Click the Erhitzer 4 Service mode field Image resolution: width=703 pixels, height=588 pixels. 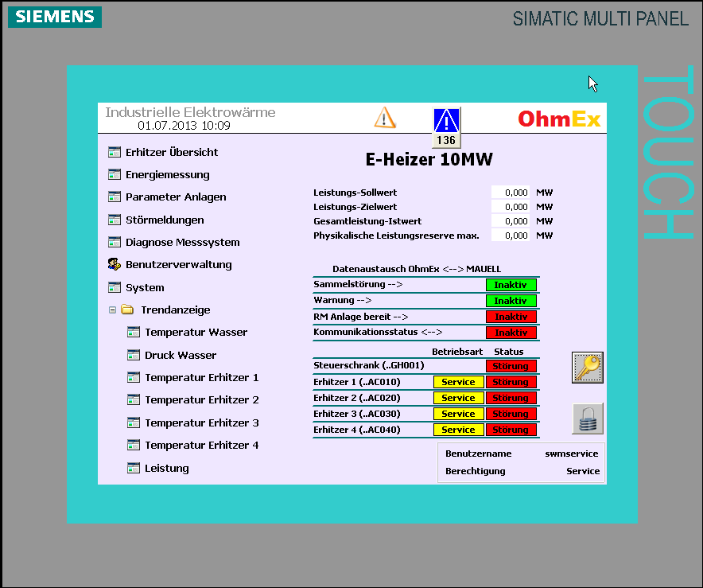point(458,430)
